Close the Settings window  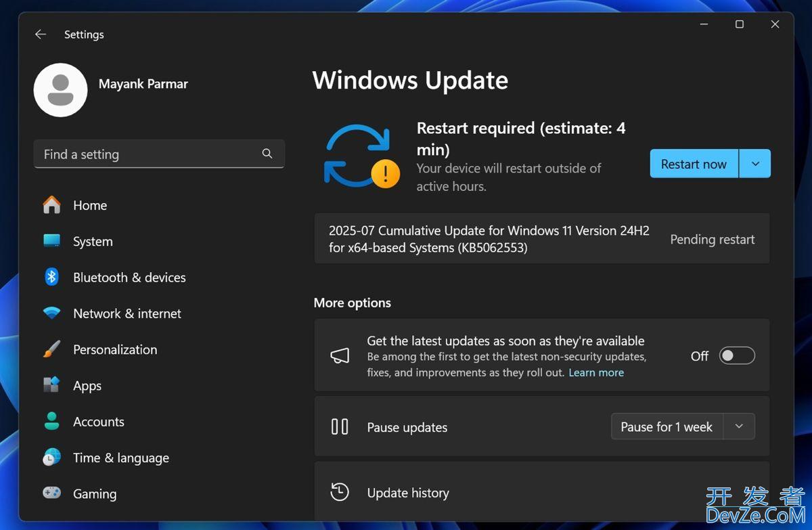[775, 24]
